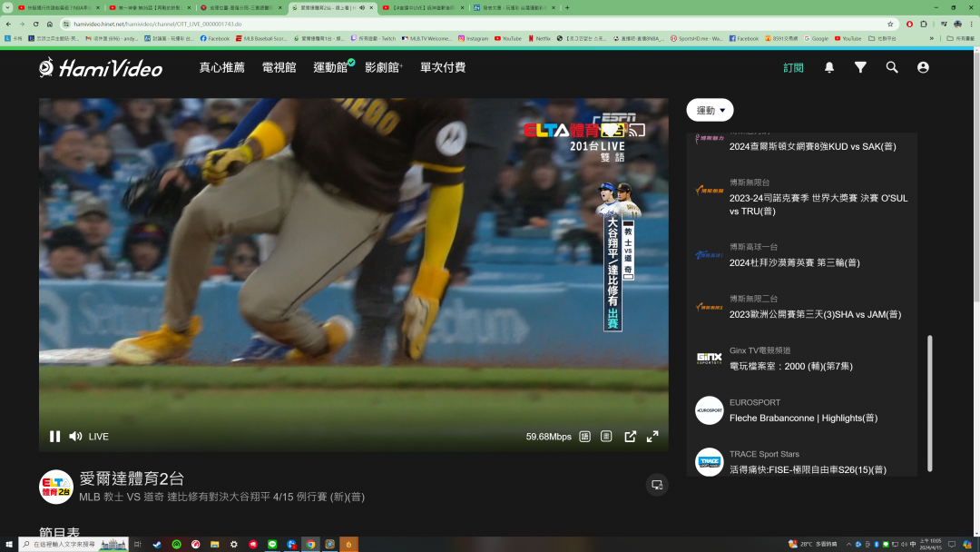This screenshot has width=980, height=552.
Task: Cast the video with the cast icon
Action: click(637, 130)
